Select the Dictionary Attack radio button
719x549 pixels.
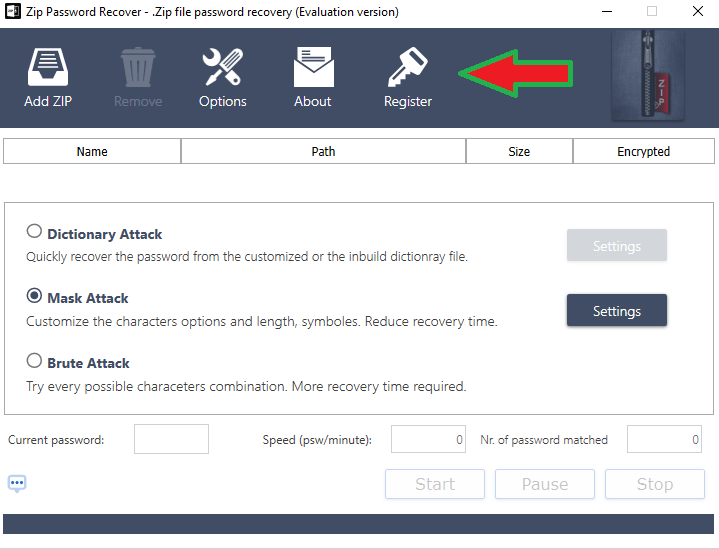(x=34, y=231)
